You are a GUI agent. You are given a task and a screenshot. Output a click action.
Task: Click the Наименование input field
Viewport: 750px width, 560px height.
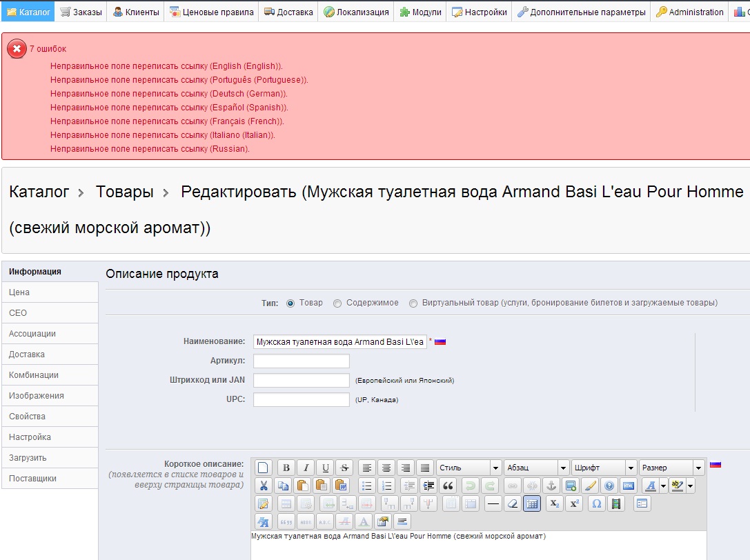click(340, 342)
